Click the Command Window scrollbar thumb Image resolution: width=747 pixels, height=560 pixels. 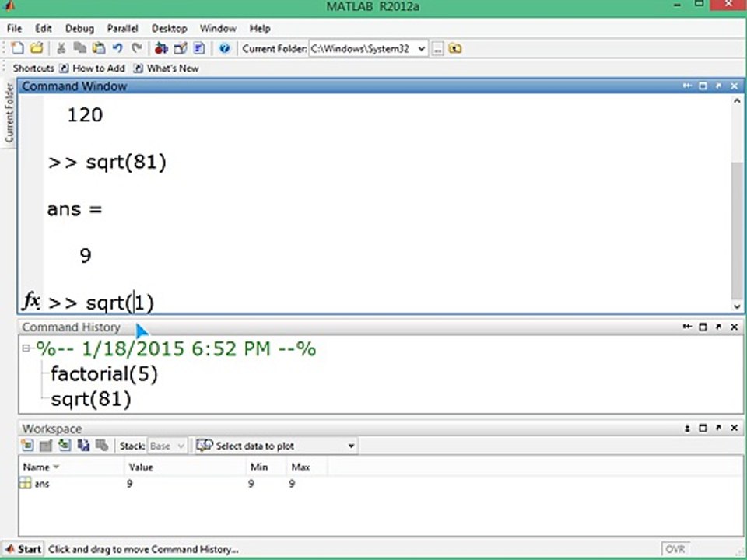tap(737, 231)
